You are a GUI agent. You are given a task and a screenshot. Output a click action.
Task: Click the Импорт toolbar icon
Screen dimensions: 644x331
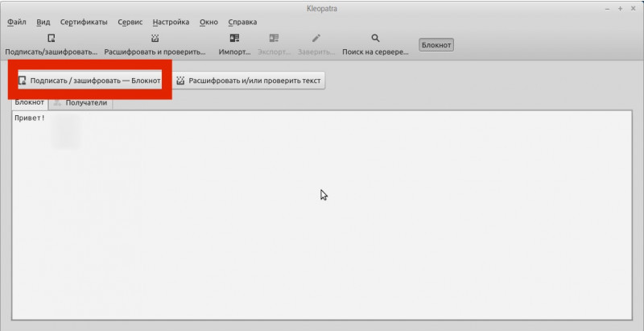234,38
